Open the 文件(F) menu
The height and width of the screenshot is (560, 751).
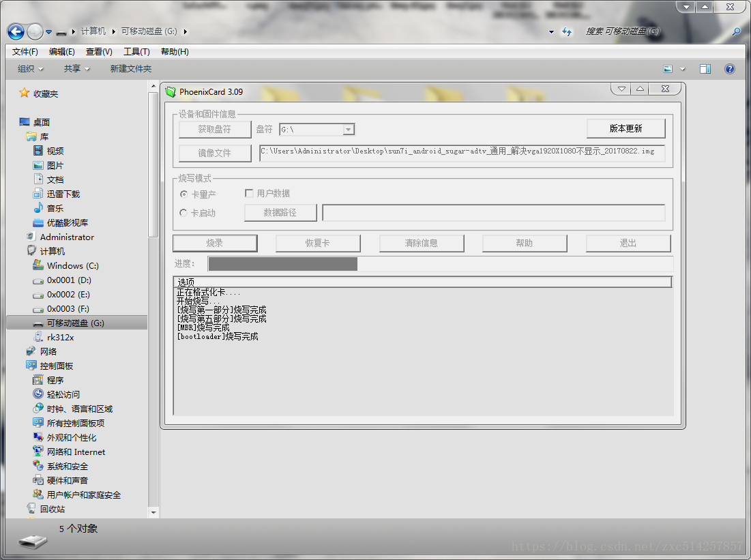25,52
